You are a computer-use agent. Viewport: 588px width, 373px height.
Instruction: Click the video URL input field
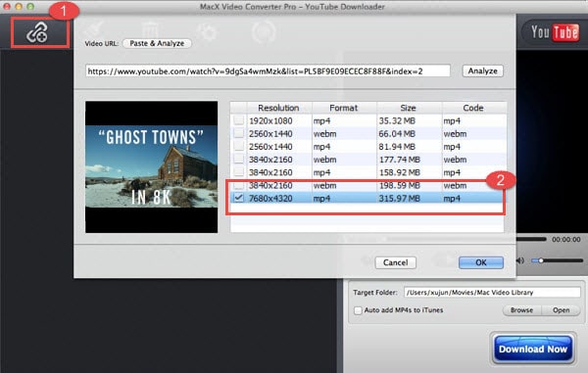[268, 70]
